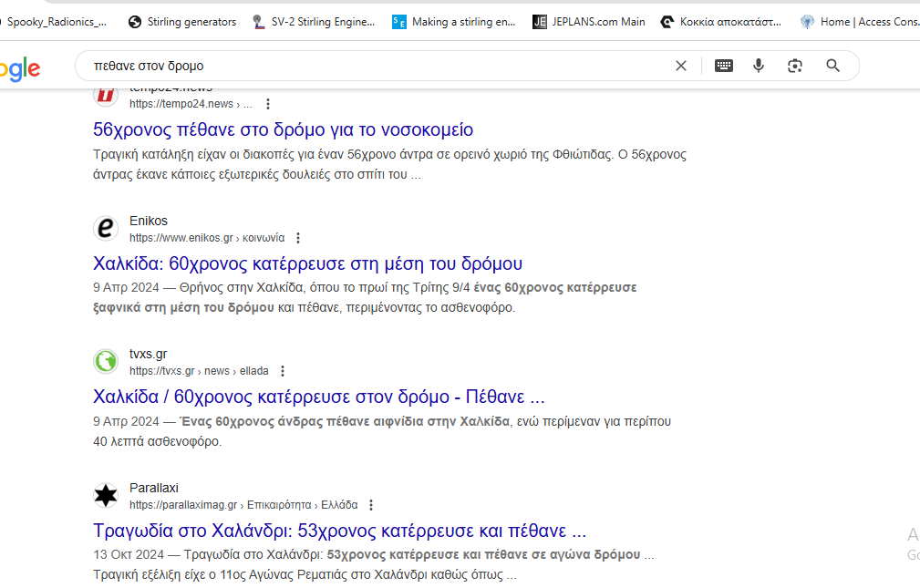This screenshot has height=588, width=920.
Task: Open "Τραγωδία στο Χαλάνδρι" Parallaxi result
Action: point(339,531)
